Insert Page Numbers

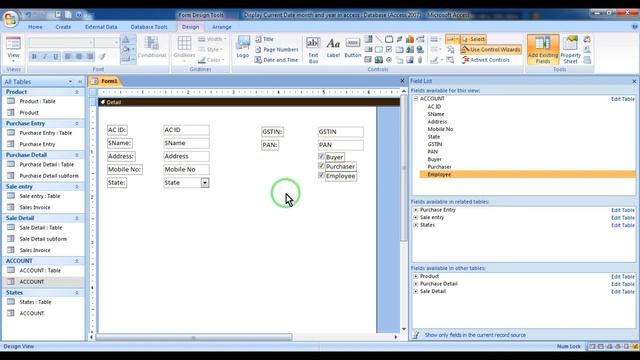(x=276, y=49)
